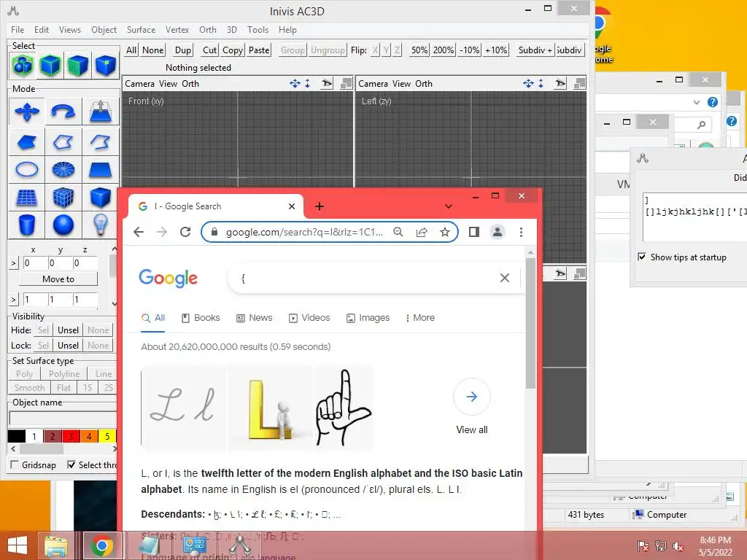This screenshot has width=747, height=560.
Task: Uncheck Show tips at startup
Action: click(x=642, y=257)
